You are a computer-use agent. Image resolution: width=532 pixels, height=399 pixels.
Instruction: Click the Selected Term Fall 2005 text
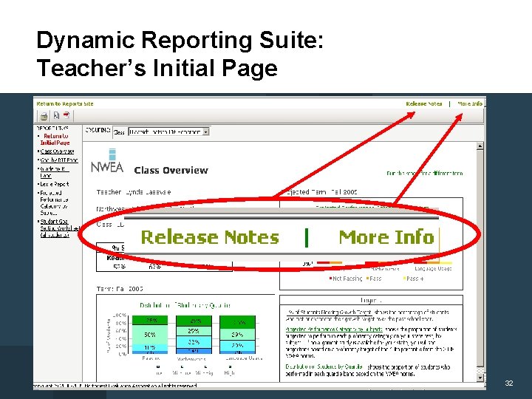point(322,192)
